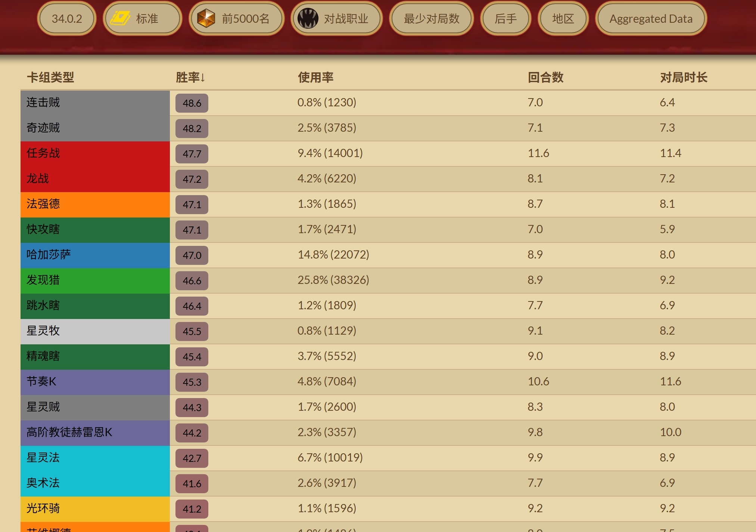Sort the table by 对局时长 column
The image size is (756, 532).
tap(684, 78)
